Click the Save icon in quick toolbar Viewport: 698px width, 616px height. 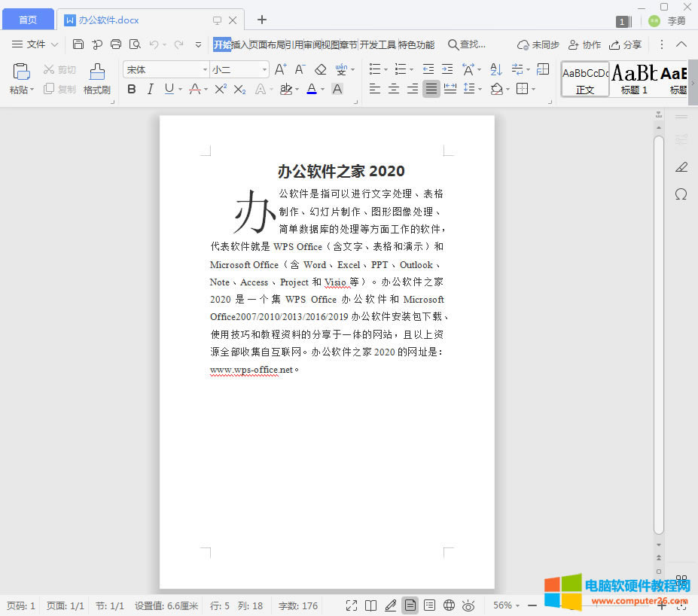pyautogui.click(x=78, y=44)
